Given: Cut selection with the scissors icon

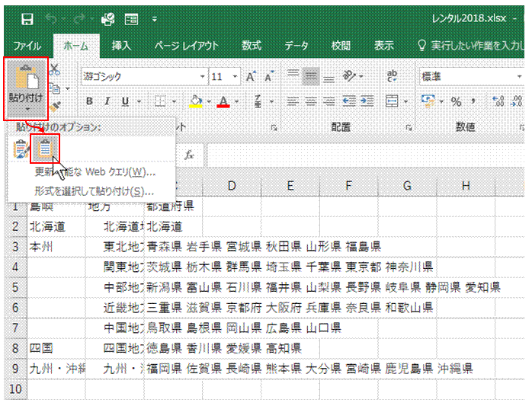Looking at the screenshot, I should (x=54, y=69).
